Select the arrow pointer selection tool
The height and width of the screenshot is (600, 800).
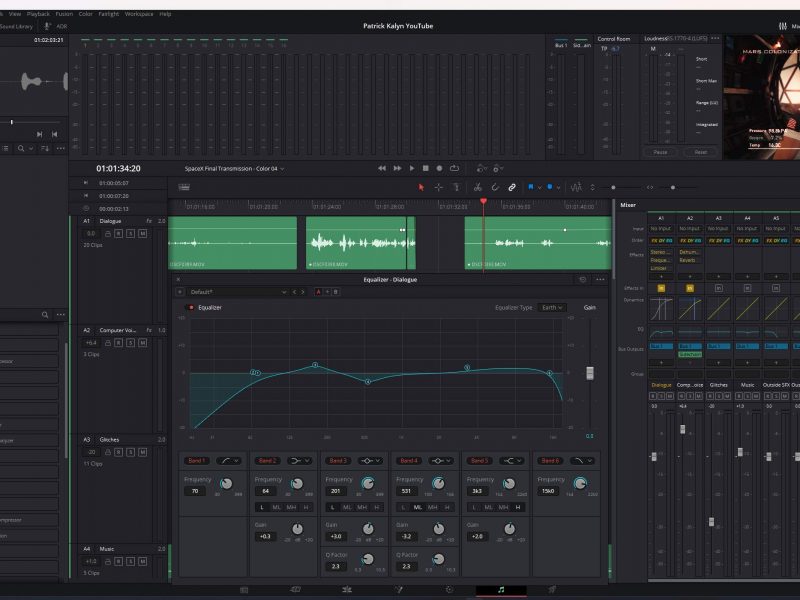click(x=421, y=187)
